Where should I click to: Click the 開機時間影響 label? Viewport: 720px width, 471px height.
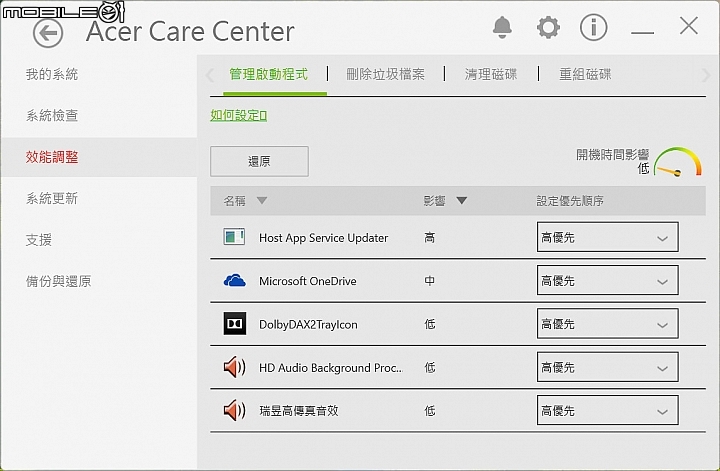(613, 155)
